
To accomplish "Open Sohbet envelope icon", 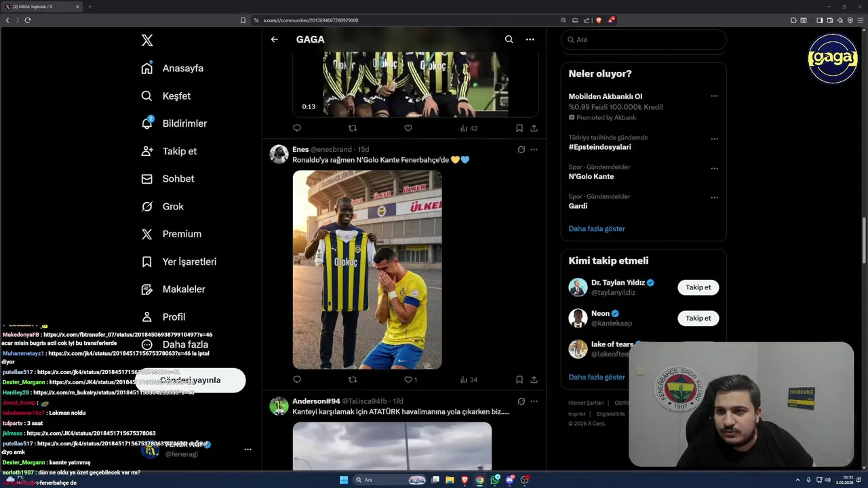I will 147,179.
